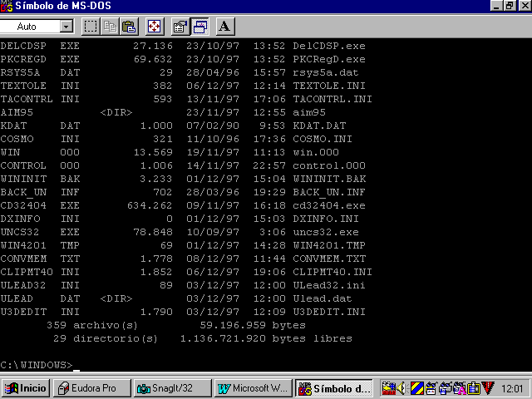Viewport: 532px width, 399px height.
Task: Click the CONVMEM.TXT long file name
Action: 329,259
